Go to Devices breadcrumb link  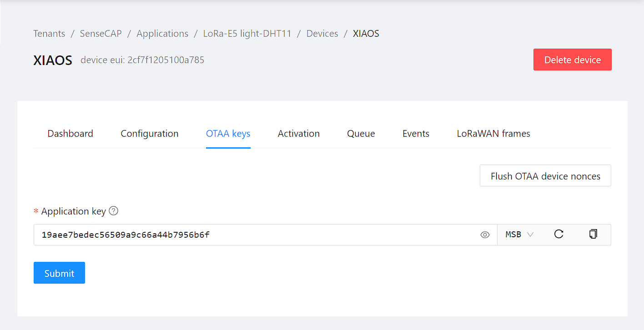322,34
